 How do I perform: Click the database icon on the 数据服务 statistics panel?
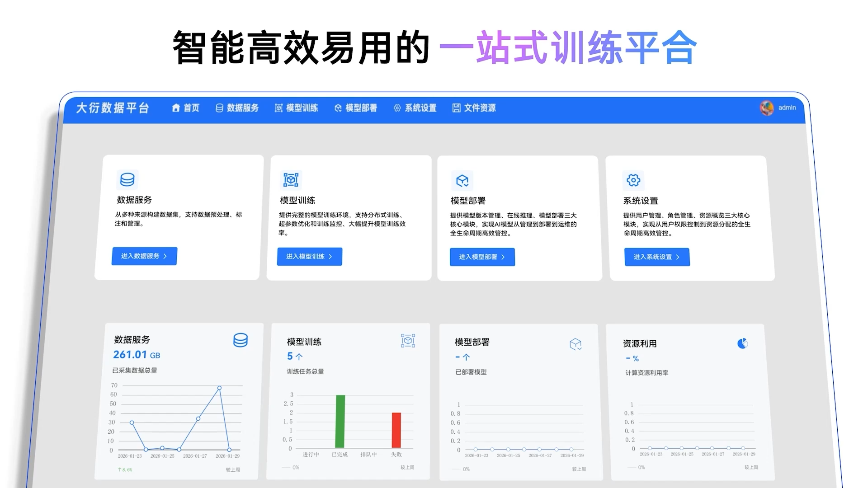click(240, 341)
